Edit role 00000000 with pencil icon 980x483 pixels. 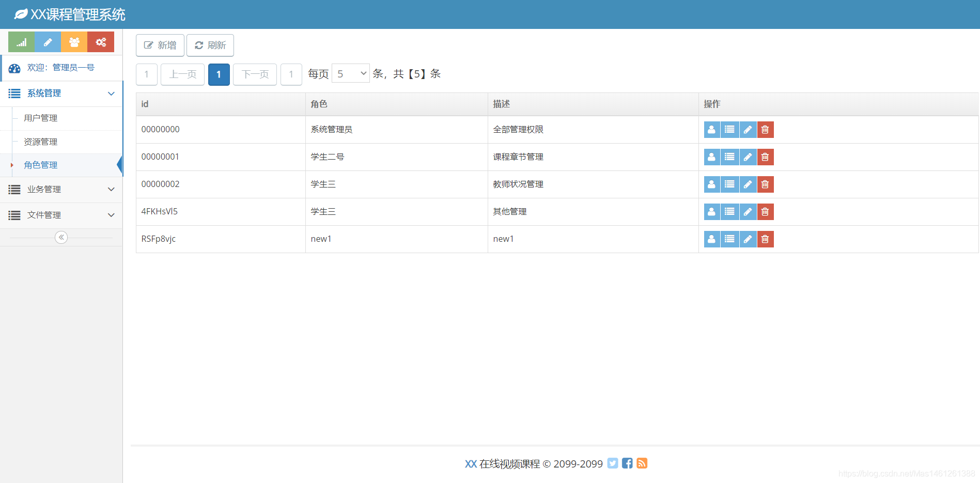pyautogui.click(x=748, y=130)
